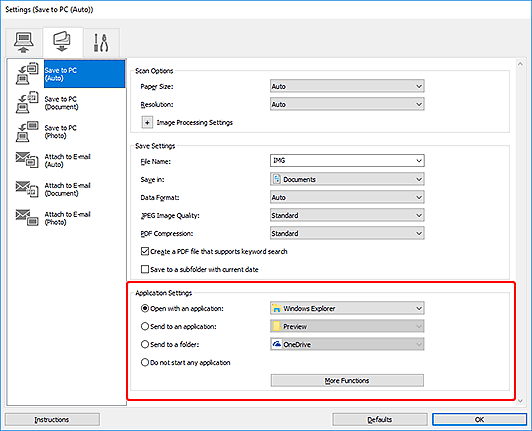Expand Image Processing Settings with plus button

[x=147, y=123]
